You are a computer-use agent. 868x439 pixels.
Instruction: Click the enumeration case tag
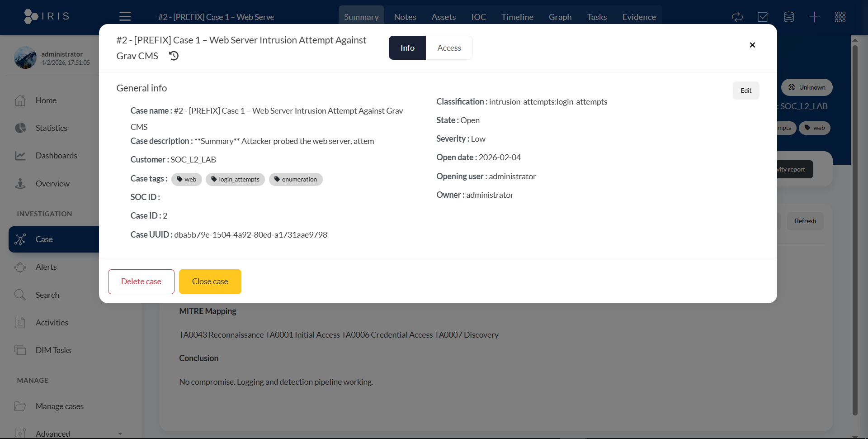[296, 179]
